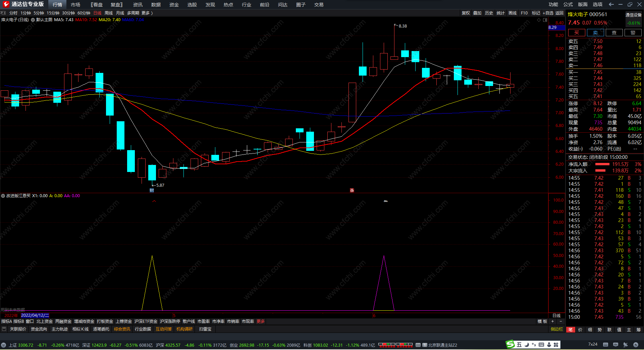Click the satellite dish icon in status bar

click(x=626, y=345)
